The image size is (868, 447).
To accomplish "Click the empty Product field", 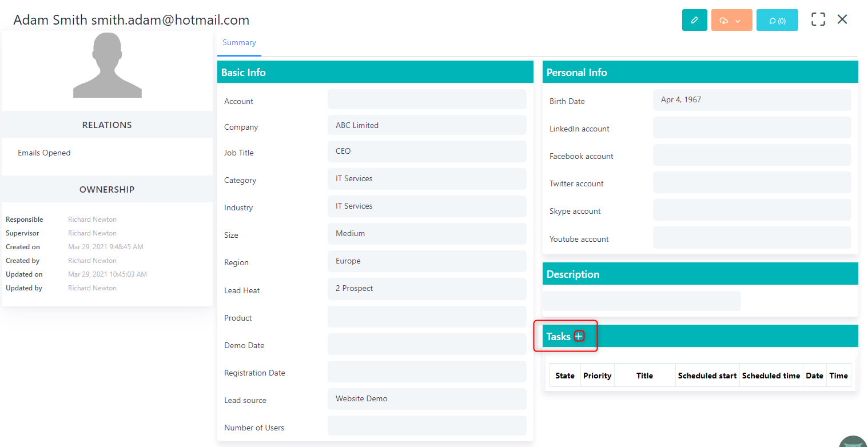I will [427, 317].
